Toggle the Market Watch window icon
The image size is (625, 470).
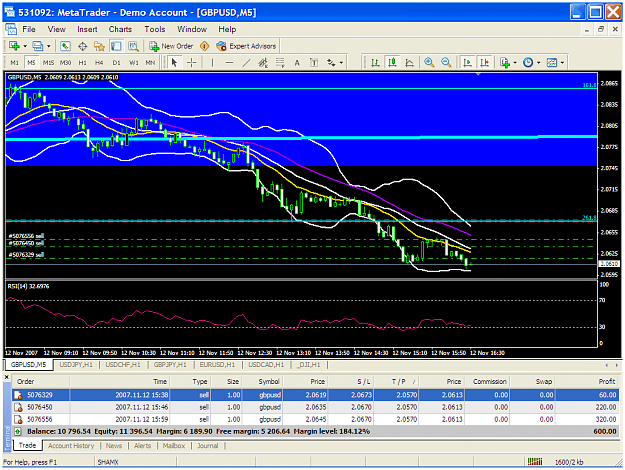tap(65, 46)
